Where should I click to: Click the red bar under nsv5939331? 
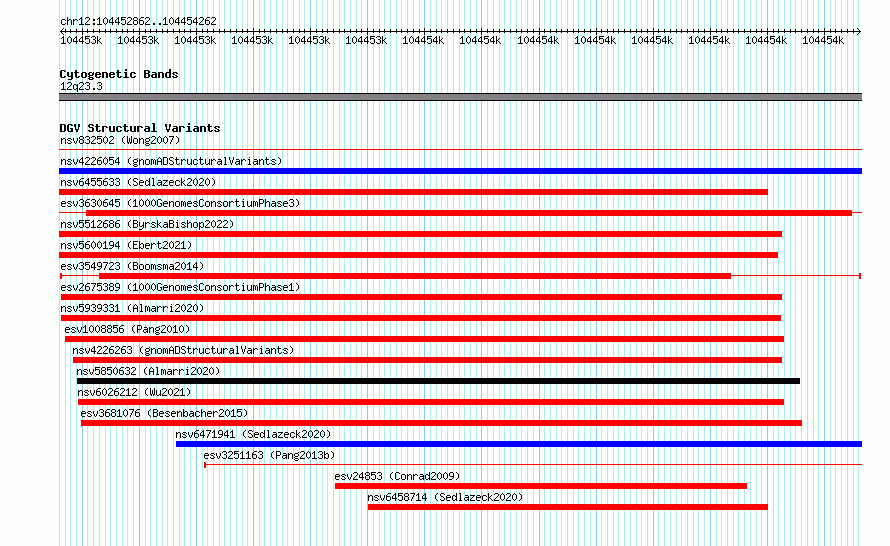coord(421,318)
